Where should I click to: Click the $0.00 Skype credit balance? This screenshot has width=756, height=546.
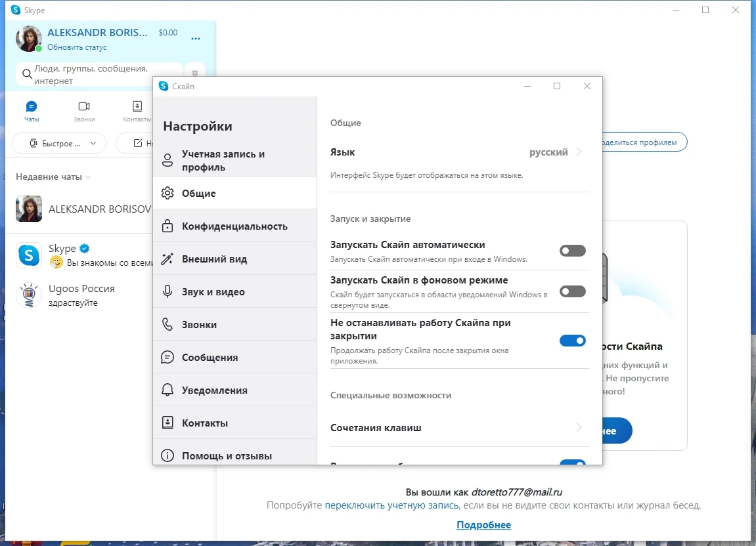167,33
